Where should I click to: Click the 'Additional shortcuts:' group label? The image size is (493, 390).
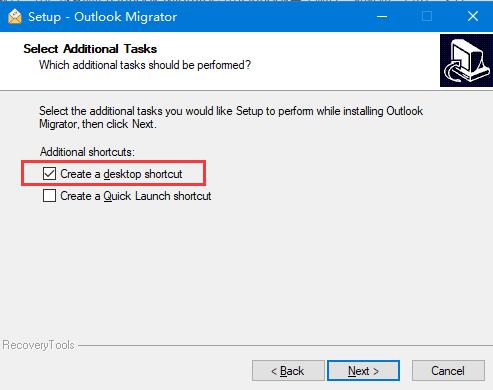click(x=87, y=152)
